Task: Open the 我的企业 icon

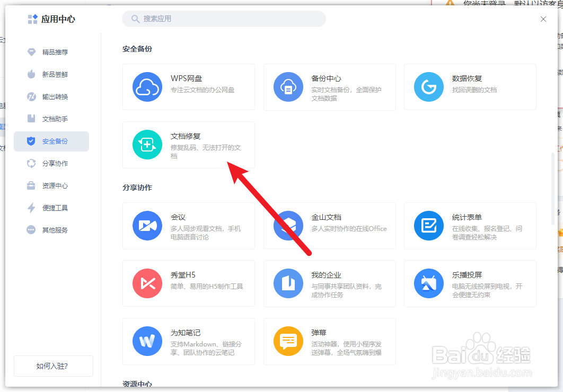Action: click(288, 283)
